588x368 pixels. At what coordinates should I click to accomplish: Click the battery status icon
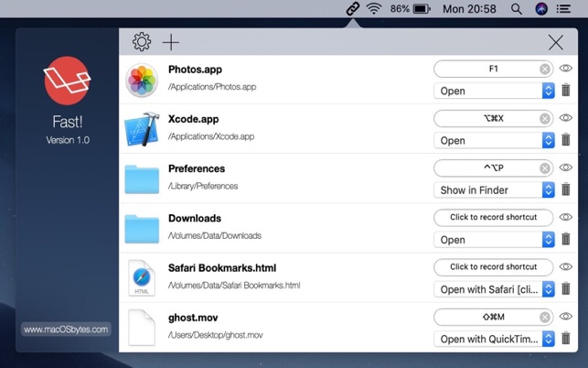point(422,8)
